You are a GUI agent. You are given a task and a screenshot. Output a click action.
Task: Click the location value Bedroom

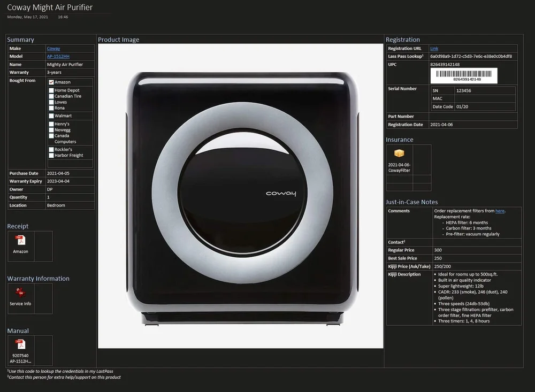(x=56, y=205)
